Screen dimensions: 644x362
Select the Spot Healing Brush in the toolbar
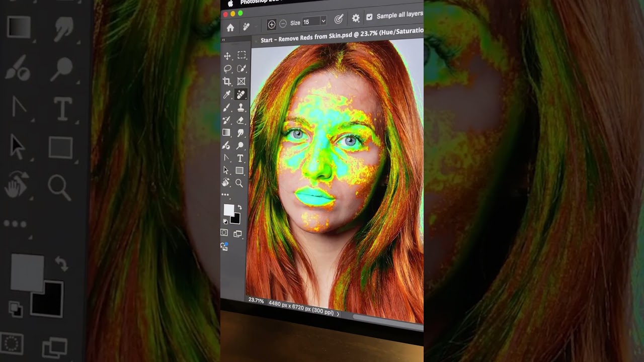point(240,94)
